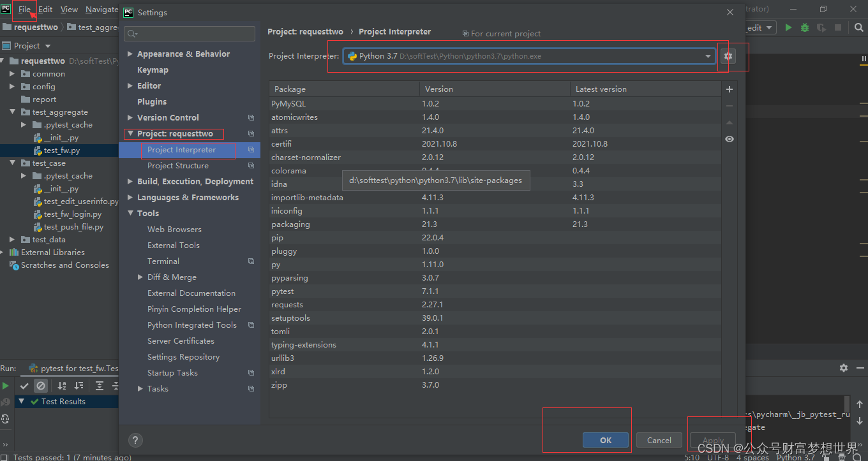Expand the Tasks settings node
The width and height of the screenshot is (868, 461).
(x=140, y=389)
